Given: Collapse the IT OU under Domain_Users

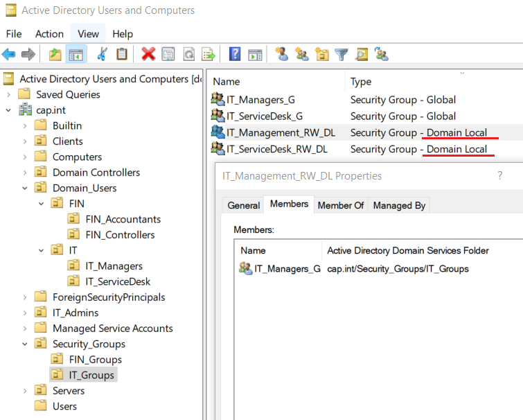Looking at the screenshot, I should (x=42, y=250).
